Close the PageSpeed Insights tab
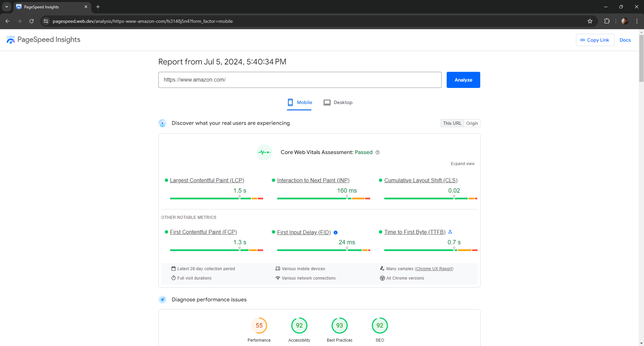644x346 pixels. (x=86, y=7)
